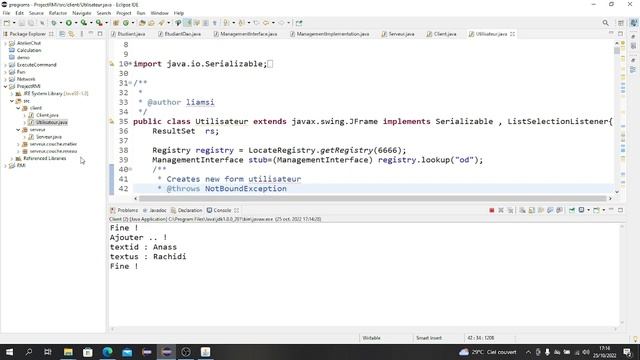Collapse the ProjectRMI project node
This screenshot has width=640, height=360.
[x=5, y=86]
